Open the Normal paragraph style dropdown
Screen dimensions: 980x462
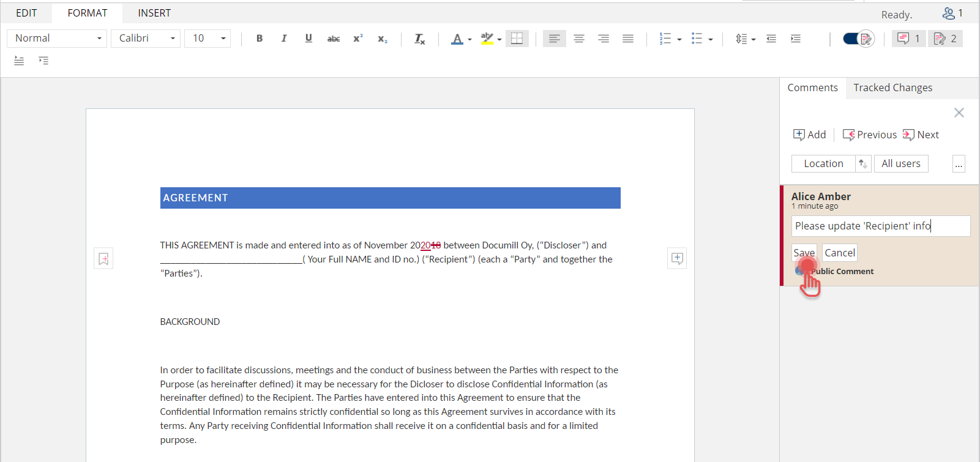(57, 39)
